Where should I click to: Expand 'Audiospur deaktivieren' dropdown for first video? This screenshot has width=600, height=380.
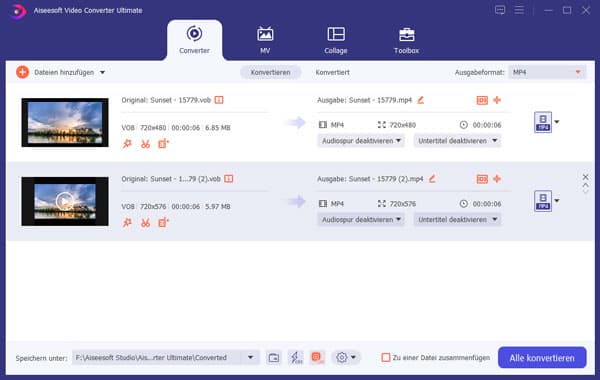(361, 141)
